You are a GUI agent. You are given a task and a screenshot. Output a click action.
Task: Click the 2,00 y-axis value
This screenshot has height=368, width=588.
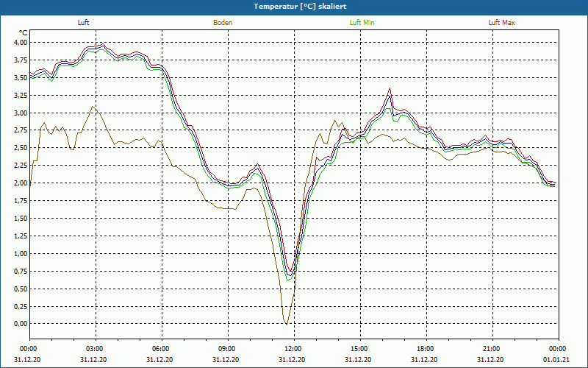click(21, 183)
